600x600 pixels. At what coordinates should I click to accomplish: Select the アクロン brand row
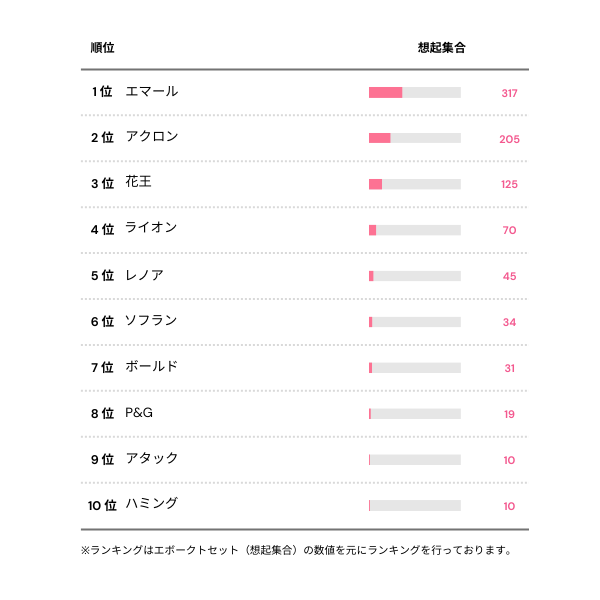click(x=152, y=138)
